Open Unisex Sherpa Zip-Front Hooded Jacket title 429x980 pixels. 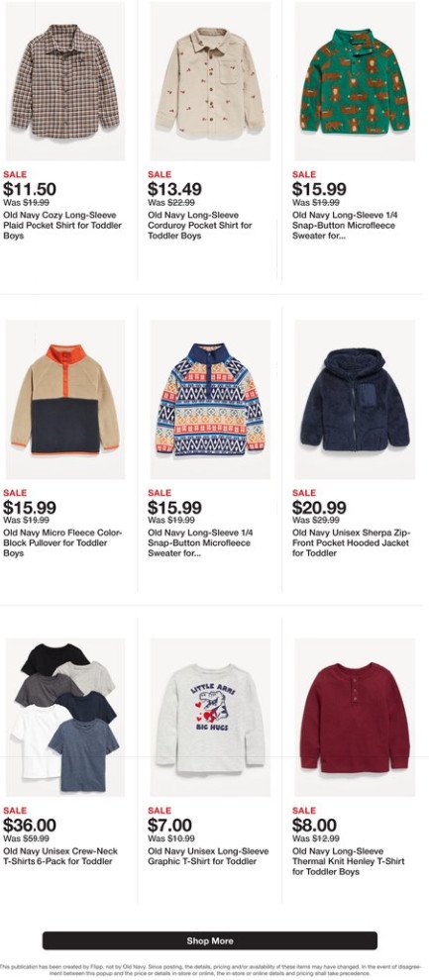(x=351, y=543)
